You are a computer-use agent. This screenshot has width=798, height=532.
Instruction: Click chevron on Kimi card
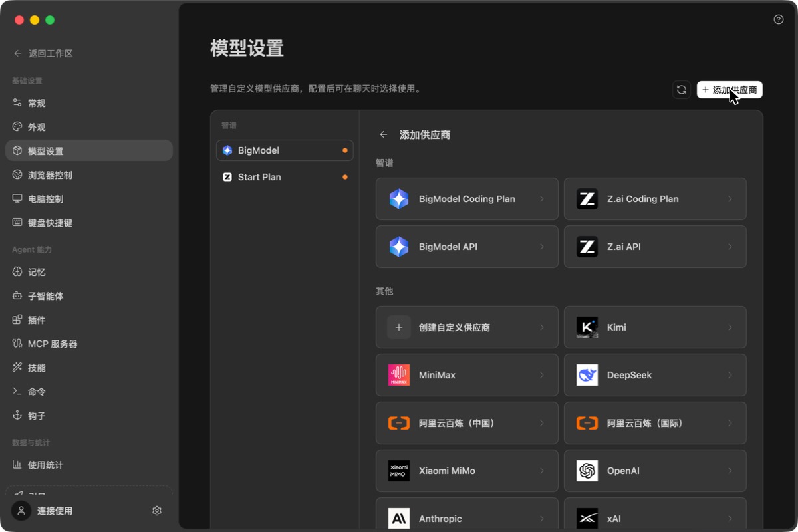[730, 327]
